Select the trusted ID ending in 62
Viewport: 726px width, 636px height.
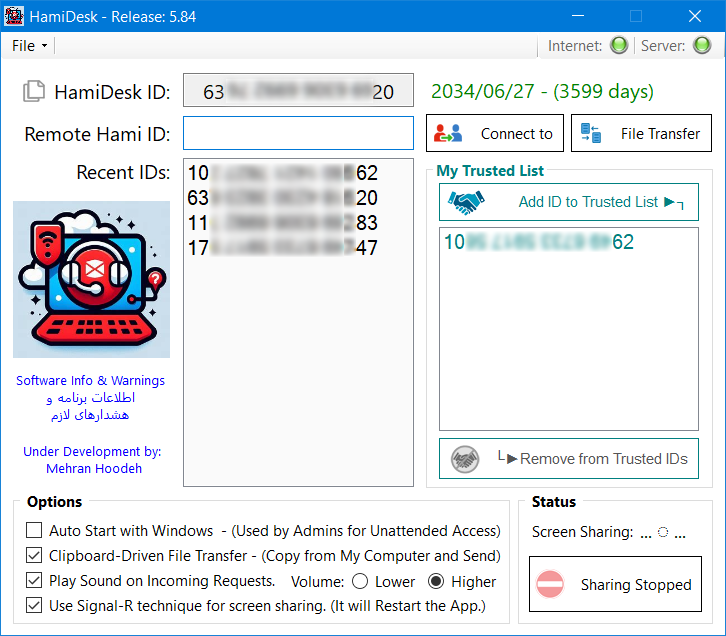point(539,242)
